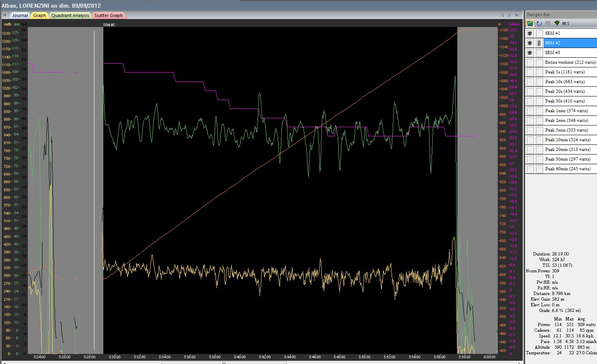597x364 pixels.
Task: Click the 5:30:00 time tick on graph
Action: pos(115,357)
